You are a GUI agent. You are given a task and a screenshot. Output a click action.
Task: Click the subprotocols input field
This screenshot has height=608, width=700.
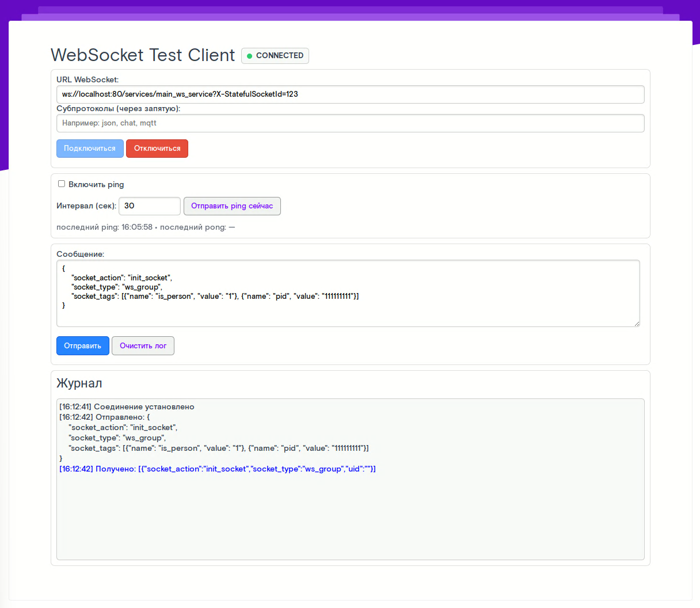point(350,123)
